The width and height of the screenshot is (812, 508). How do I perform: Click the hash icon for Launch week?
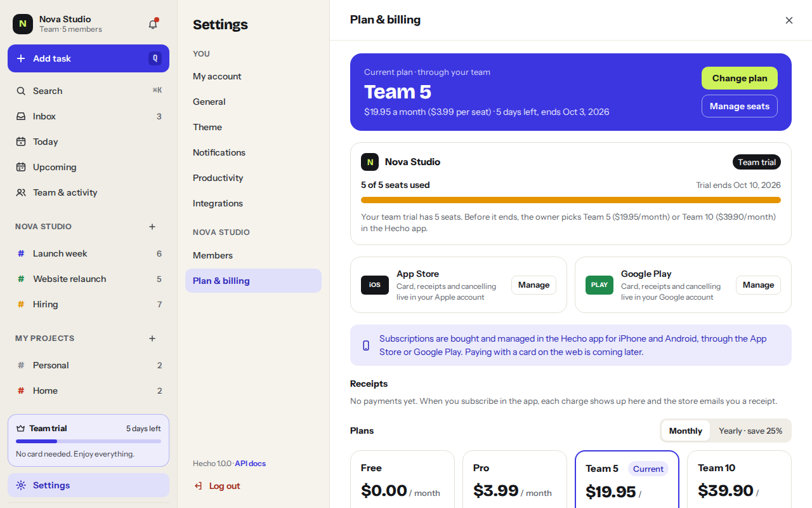coord(21,253)
